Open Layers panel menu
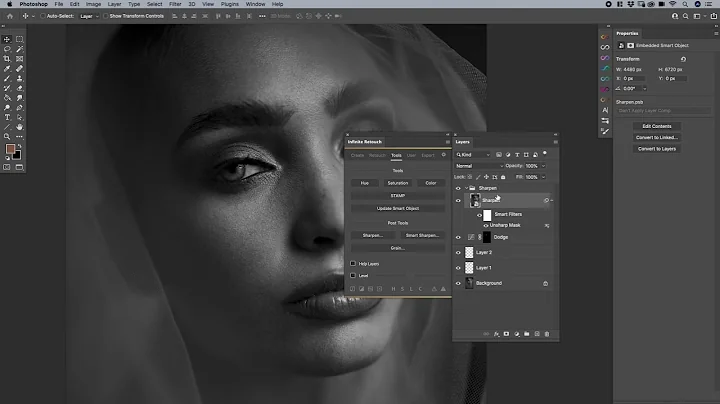Viewport: 720px width, 404px height. click(556, 142)
